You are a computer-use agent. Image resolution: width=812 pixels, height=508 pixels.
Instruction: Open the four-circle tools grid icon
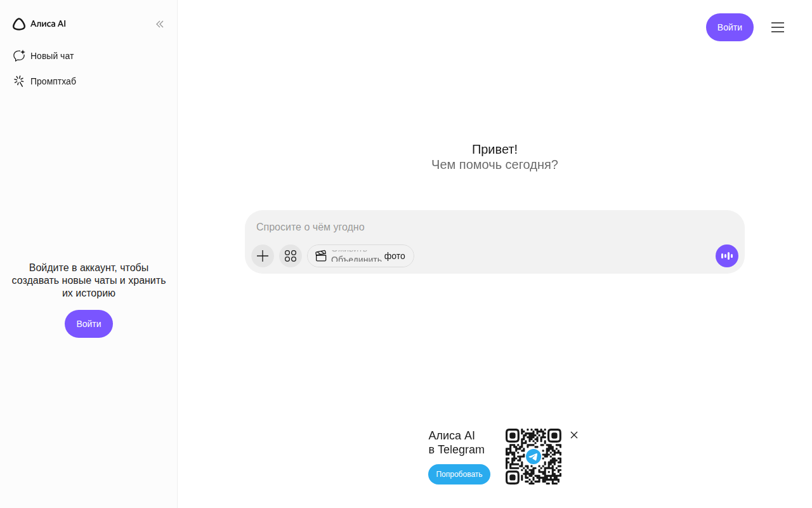click(x=291, y=256)
